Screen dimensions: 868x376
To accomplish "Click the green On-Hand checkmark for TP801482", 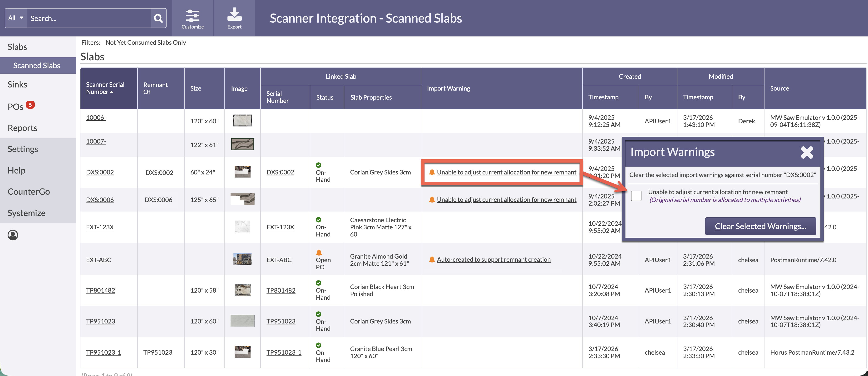I will [319, 283].
